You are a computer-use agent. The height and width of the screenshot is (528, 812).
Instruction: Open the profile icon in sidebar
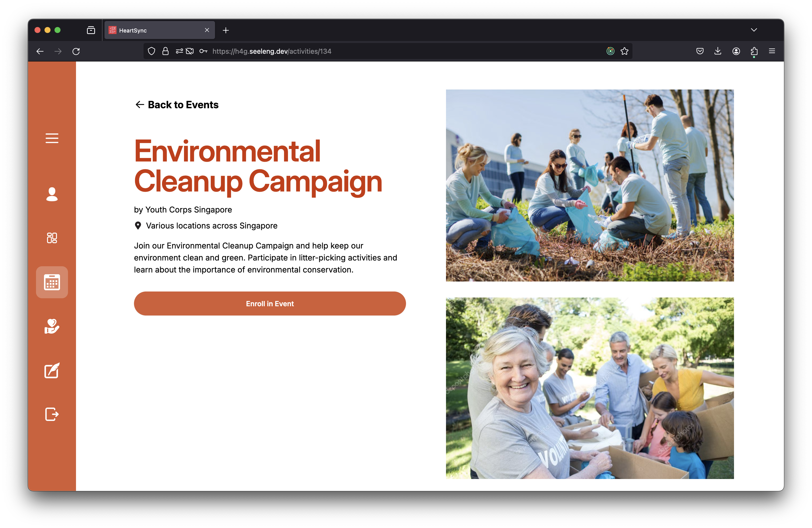(52, 194)
